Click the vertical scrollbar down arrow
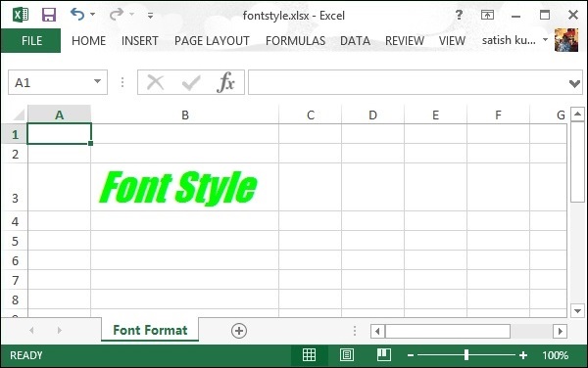This screenshot has width=588, height=368. coord(577,310)
